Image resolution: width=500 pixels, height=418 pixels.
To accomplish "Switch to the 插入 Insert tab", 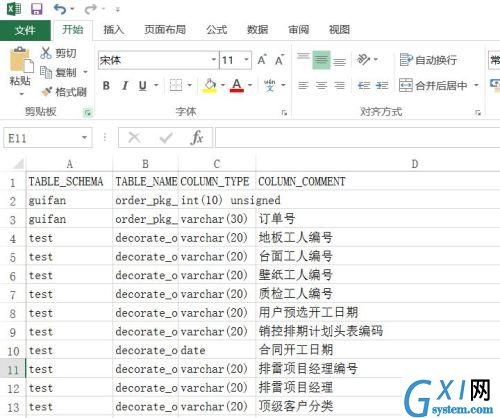I will 114,30.
